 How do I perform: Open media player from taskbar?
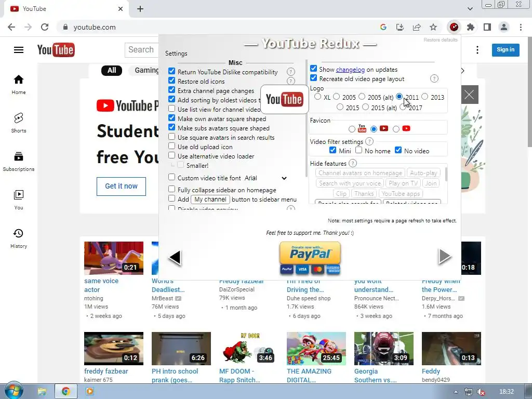click(x=90, y=391)
